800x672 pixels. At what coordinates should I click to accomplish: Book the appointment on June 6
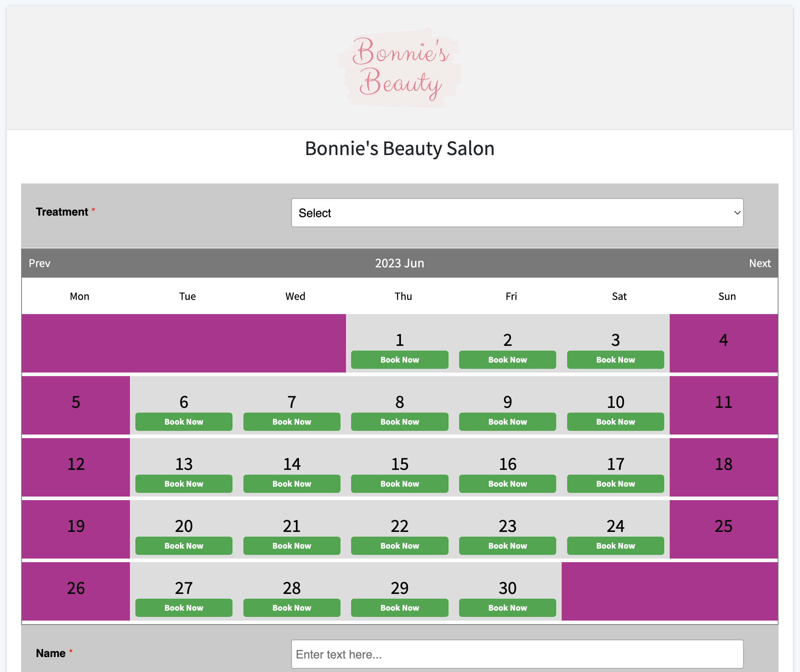(x=184, y=422)
